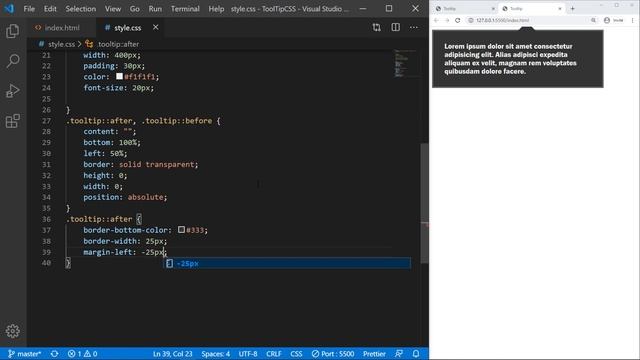
Task: Open the Edit menu
Action: 50,9
